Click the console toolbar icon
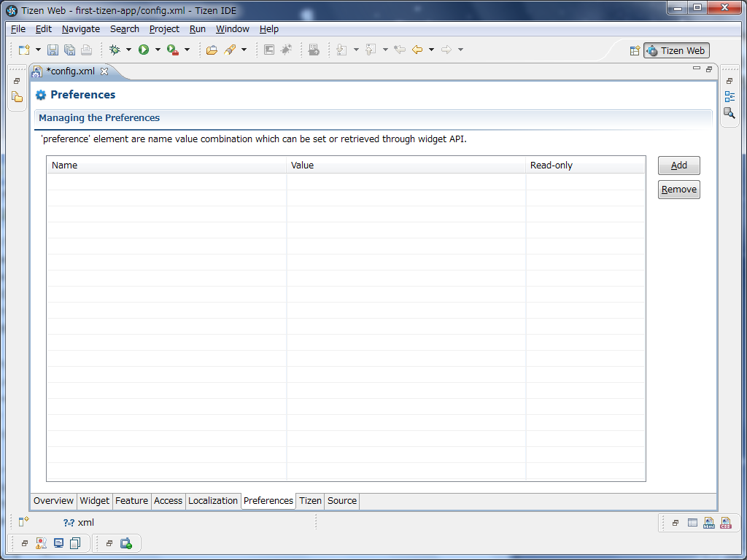The height and width of the screenshot is (560, 747). 269,50
